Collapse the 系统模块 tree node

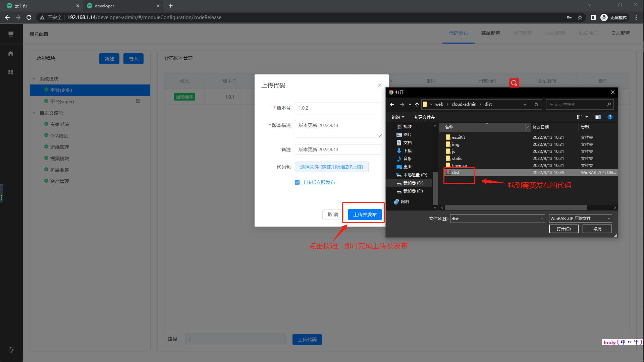click(x=34, y=79)
